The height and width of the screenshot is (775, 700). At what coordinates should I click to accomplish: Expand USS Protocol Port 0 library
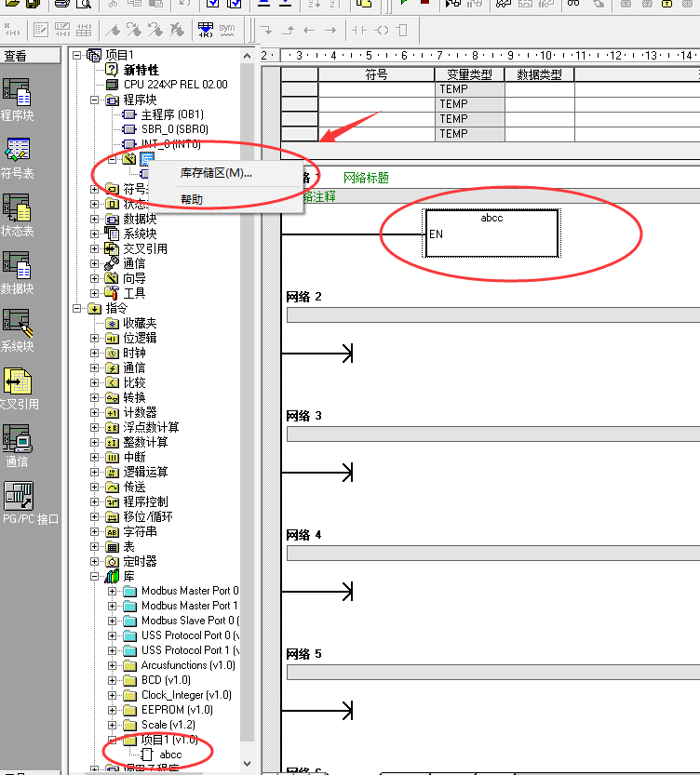click(x=113, y=635)
